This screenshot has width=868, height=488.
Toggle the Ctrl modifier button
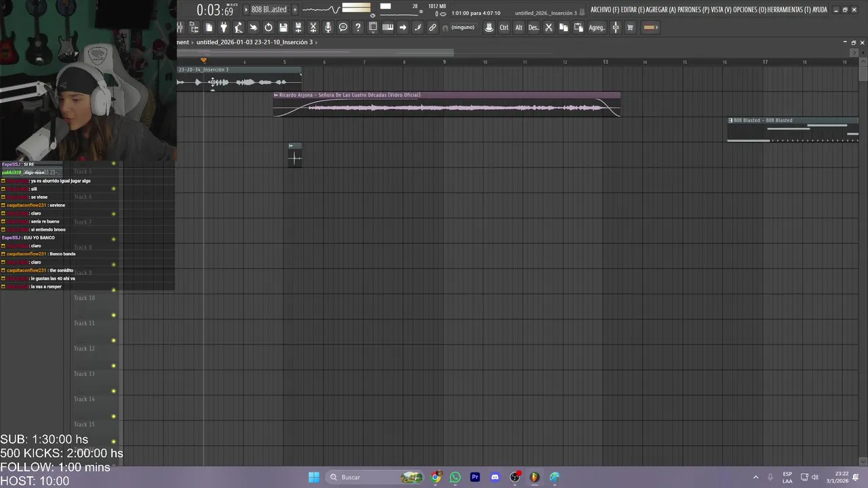504,27
